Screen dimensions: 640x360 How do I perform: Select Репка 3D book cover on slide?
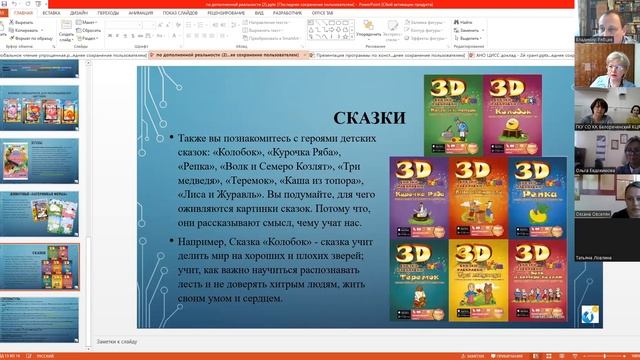[x=538, y=198]
